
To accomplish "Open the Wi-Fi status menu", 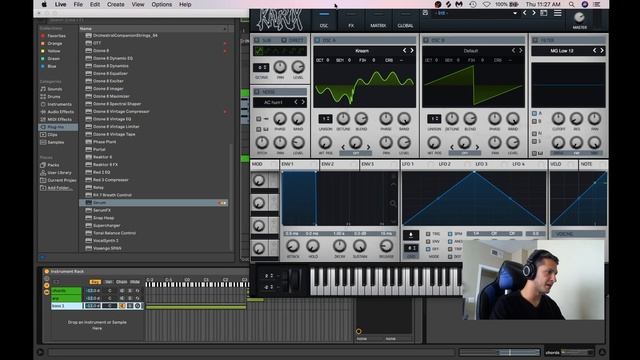I will (x=487, y=4).
